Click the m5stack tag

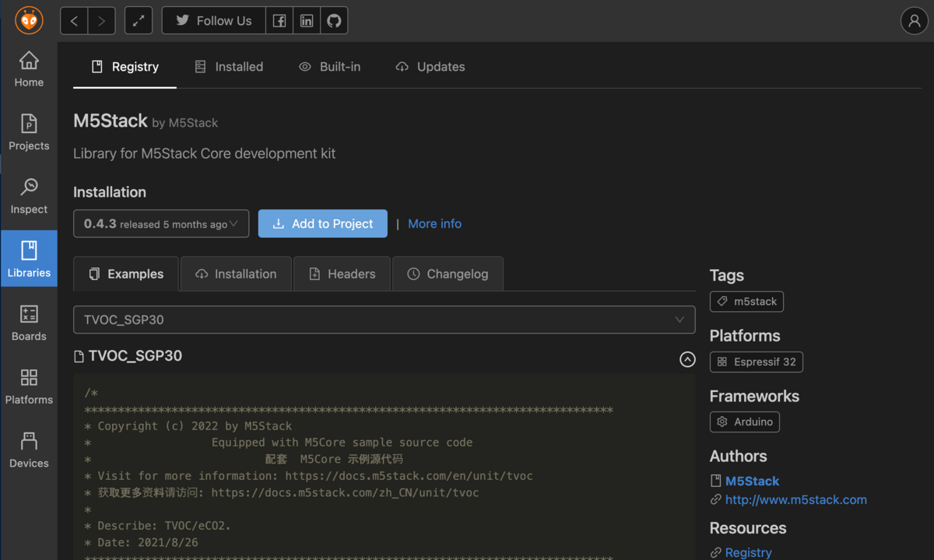[746, 301]
